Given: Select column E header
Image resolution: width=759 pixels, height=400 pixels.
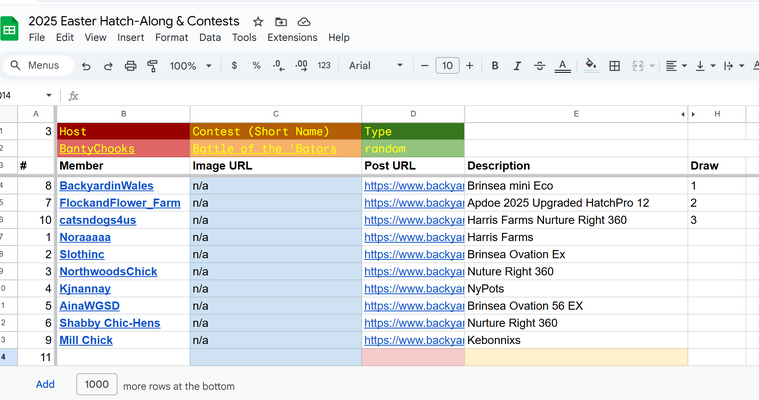Looking at the screenshot, I should 576,114.
